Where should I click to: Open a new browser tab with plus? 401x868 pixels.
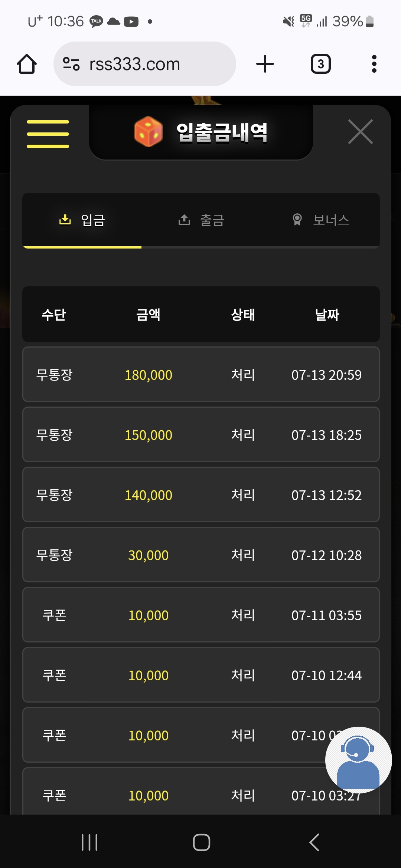tap(265, 64)
